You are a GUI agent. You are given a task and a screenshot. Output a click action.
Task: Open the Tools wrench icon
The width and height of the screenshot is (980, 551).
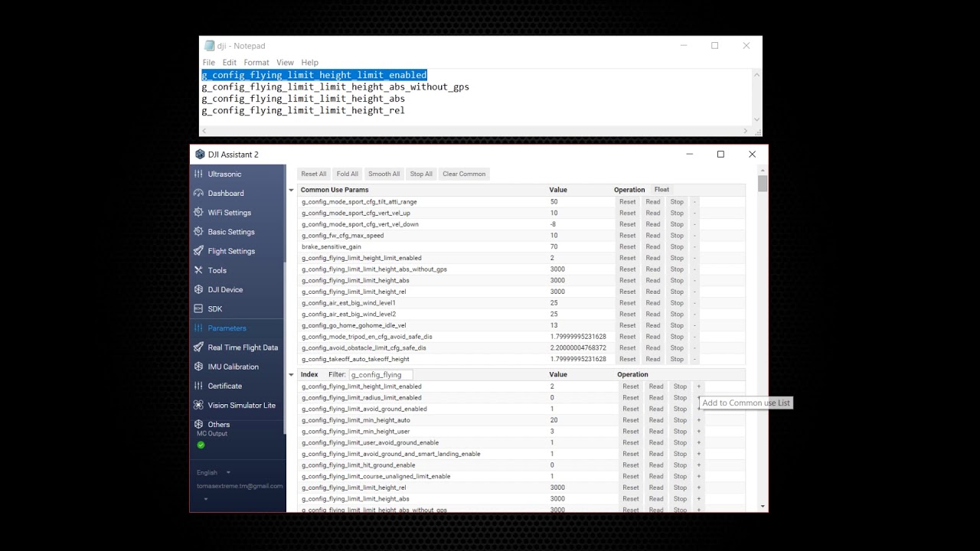(x=199, y=270)
